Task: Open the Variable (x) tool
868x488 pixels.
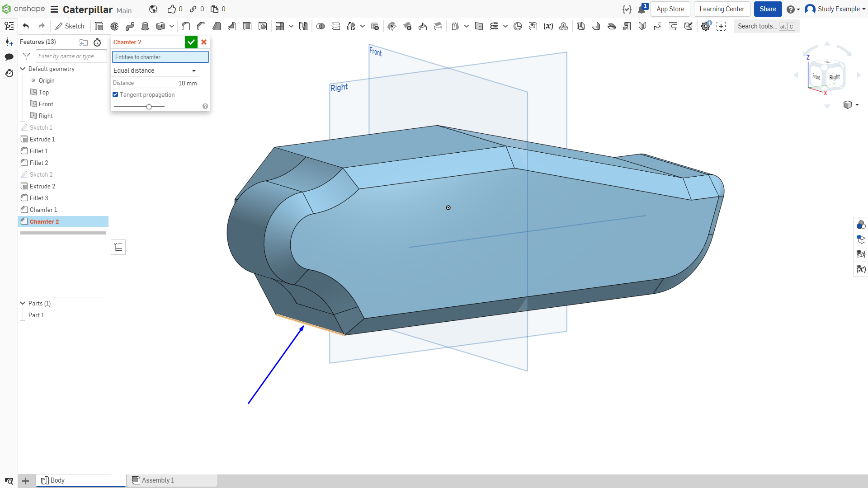Action: point(548,26)
